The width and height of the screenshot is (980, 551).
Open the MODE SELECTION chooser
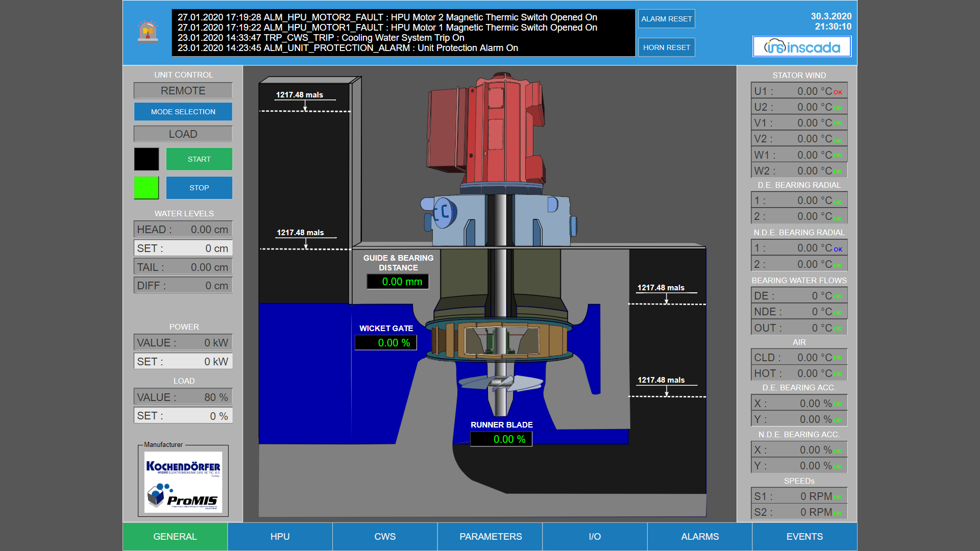(183, 111)
